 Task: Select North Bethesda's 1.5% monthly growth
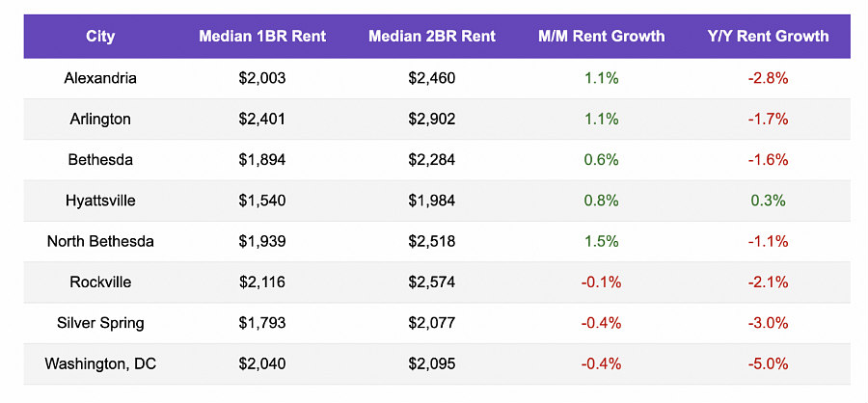[x=601, y=241]
